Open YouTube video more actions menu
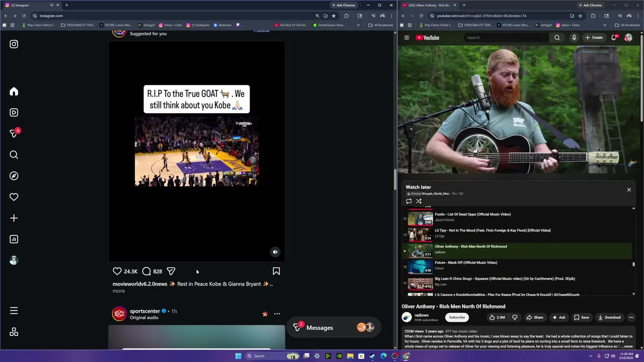644x362 pixels. (x=631, y=317)
